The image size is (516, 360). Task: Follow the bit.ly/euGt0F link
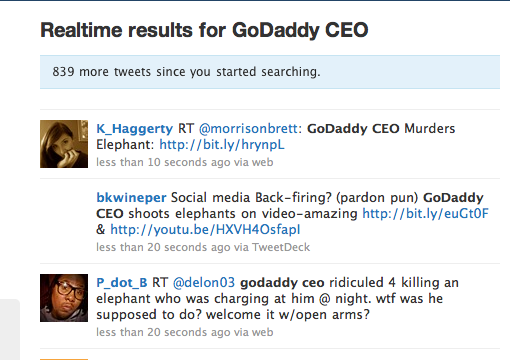pos(425,213)
